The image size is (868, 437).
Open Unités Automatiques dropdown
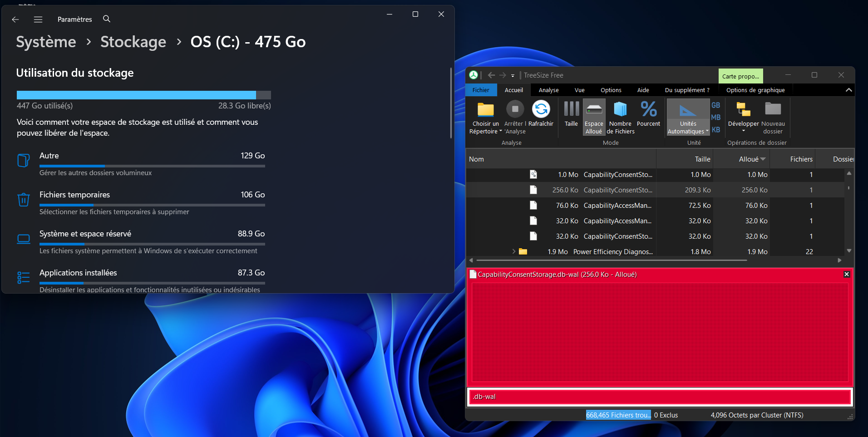[x=688, y=117]
